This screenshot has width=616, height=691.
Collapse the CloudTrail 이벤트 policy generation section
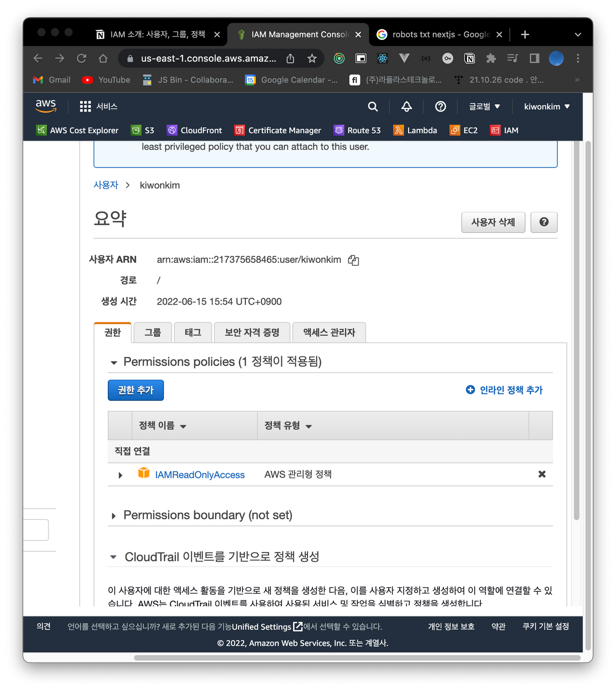coord(114,557)
